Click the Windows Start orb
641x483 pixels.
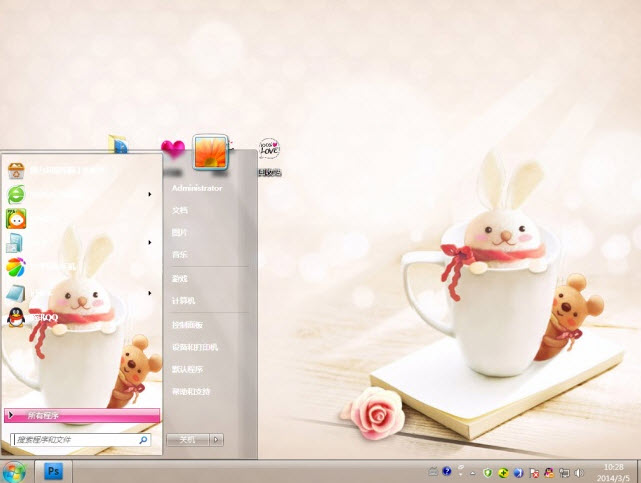coord(15,470)
